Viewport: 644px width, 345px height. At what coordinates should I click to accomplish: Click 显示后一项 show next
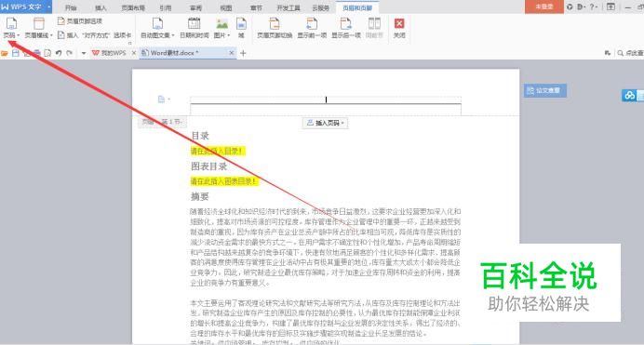point(346,28)
